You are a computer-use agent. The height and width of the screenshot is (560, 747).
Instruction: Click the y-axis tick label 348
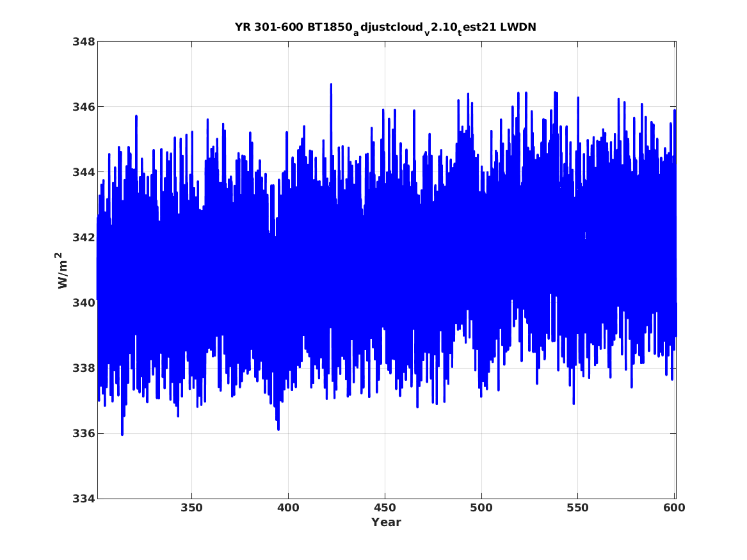[x=83, y=42]
